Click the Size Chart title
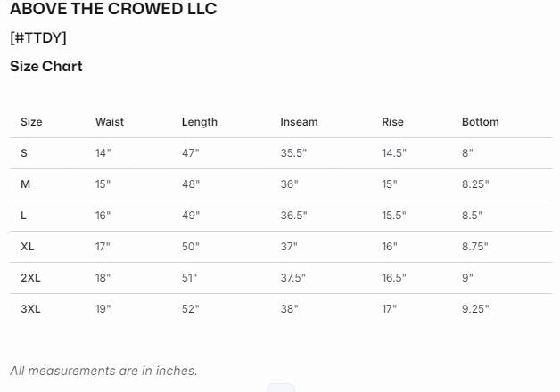 tap(46, 66)
